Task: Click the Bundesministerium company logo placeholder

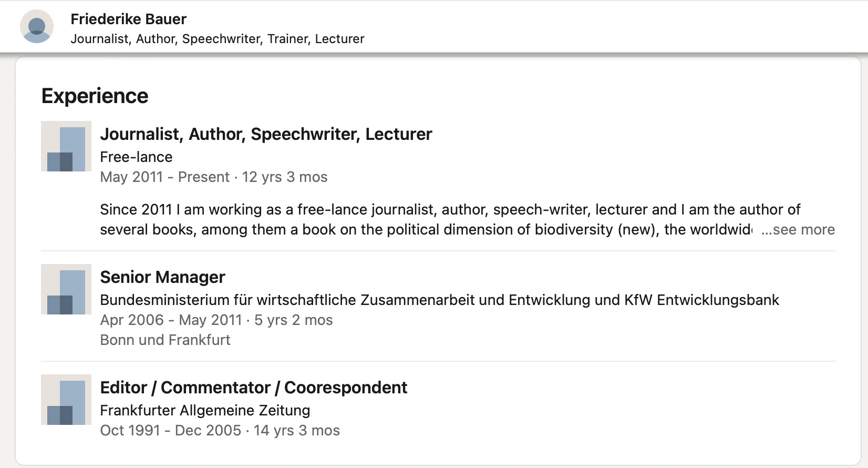Action: coord(66,289)
